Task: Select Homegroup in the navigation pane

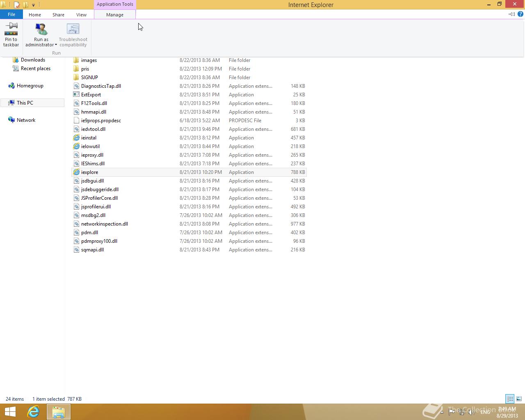Action: point(30,86)
